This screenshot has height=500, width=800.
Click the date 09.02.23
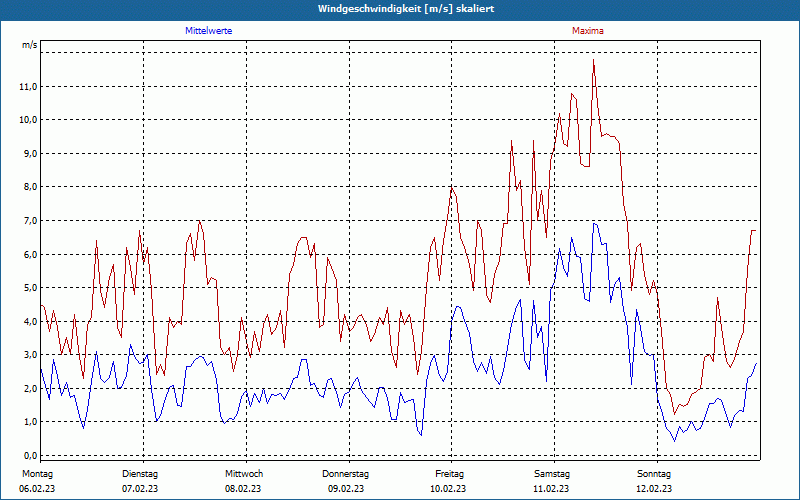click(346, 489)
